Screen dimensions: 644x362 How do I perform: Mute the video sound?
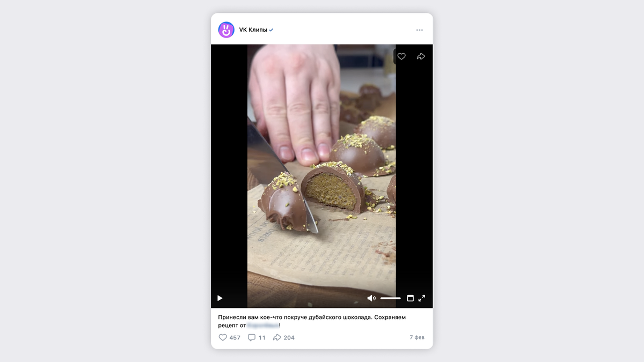pyautogui.click(x=371, y=298)
